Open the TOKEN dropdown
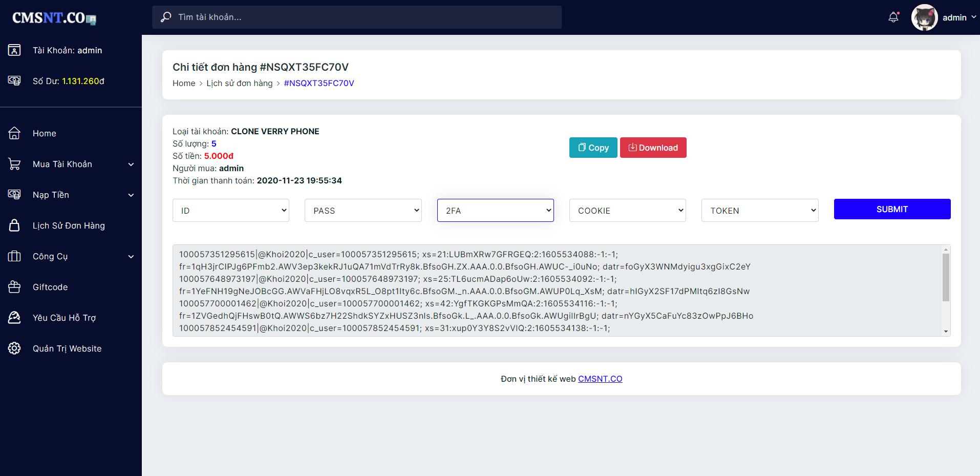980x476 pixels. [760, 210]
